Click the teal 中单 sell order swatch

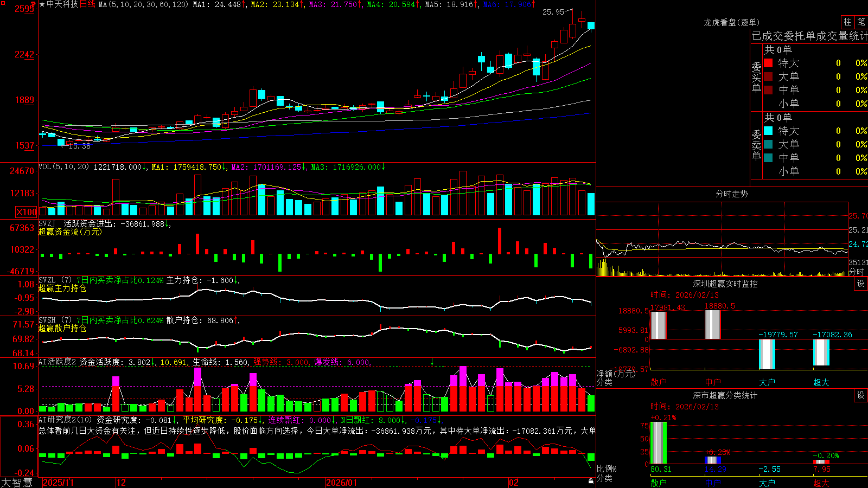tap(768, 157)
